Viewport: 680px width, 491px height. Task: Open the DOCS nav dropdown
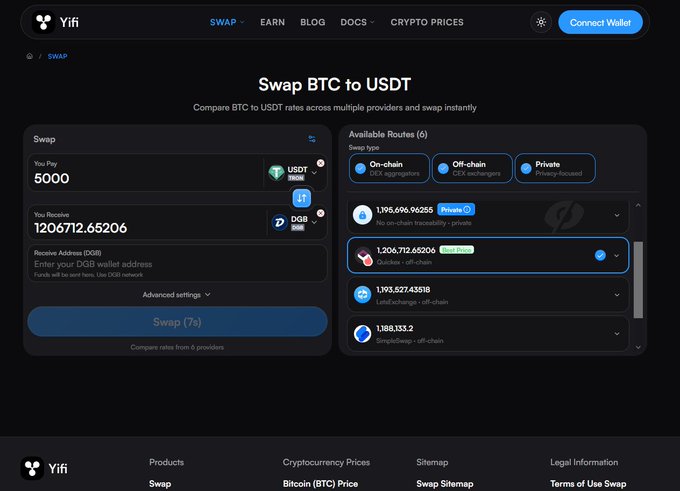pyautogui.click(x=357, y=22)
